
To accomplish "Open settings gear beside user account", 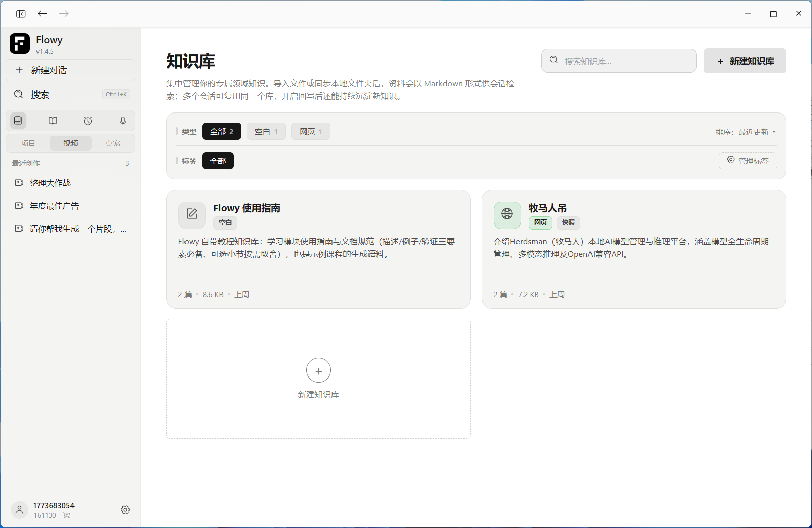I will 125,510.
